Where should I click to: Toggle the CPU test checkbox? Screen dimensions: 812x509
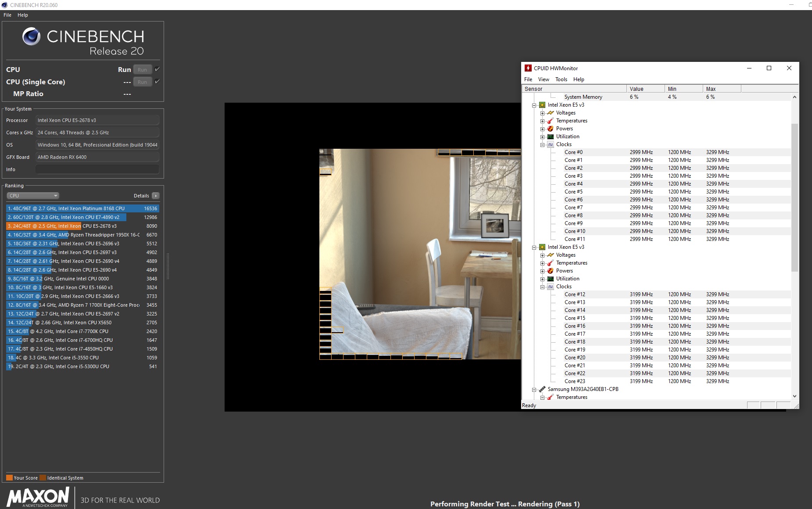(157, 69)
